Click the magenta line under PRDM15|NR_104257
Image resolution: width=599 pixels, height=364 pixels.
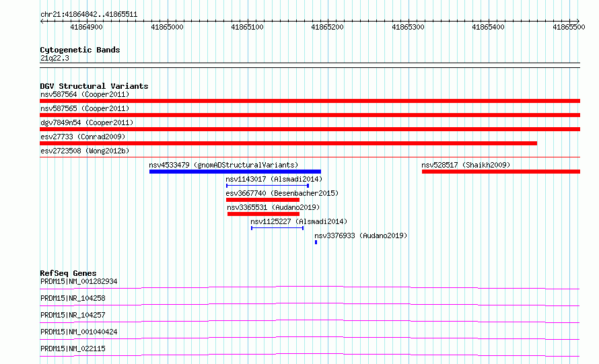310,321
